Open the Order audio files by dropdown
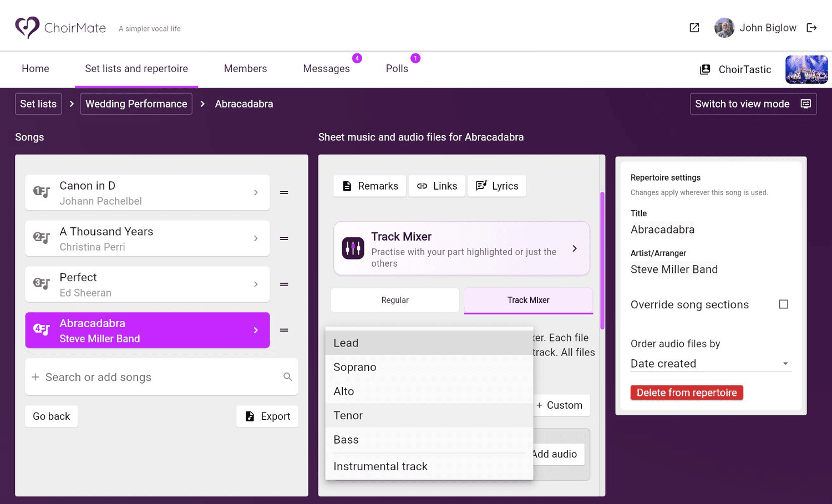 (710, 364)
